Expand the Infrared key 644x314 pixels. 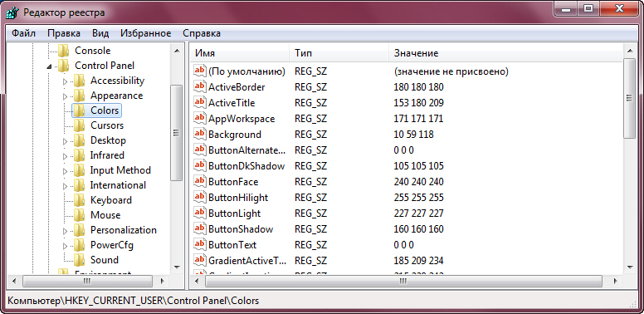click(x=65, y=156)
